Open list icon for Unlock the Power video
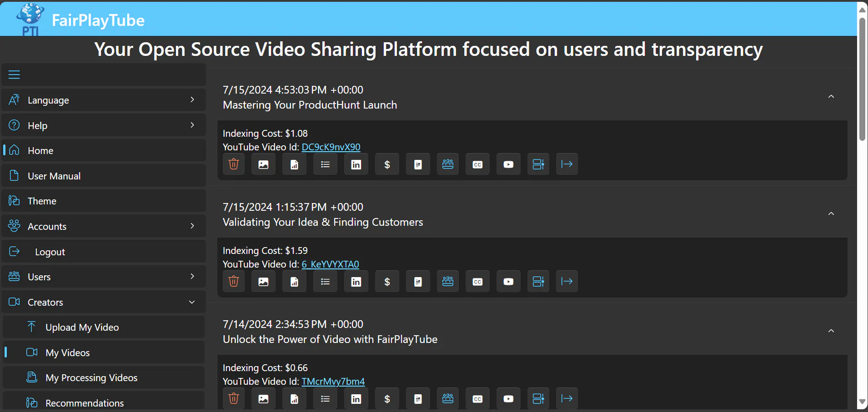 [326, 398]
